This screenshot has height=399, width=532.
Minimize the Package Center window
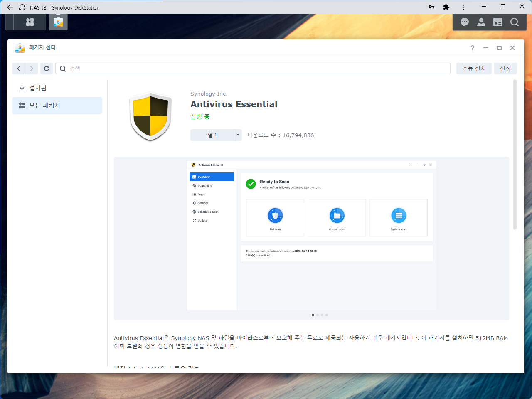point(485,48)
